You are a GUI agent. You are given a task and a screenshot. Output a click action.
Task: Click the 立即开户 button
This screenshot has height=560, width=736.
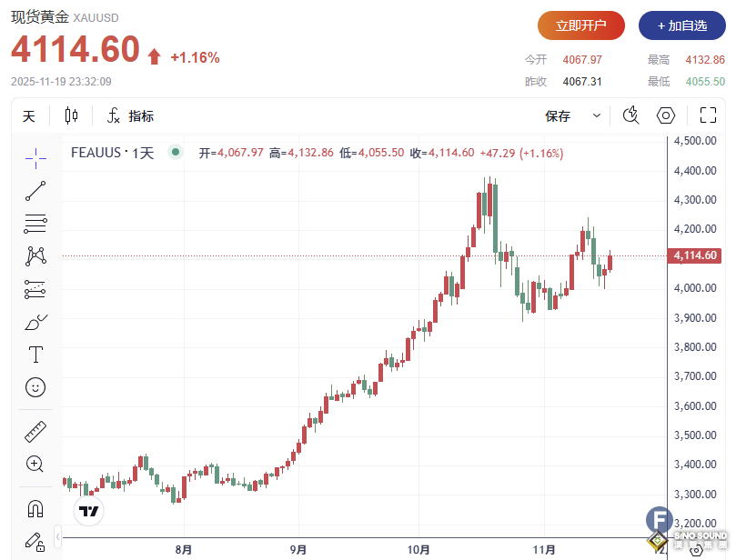[580, 25]
